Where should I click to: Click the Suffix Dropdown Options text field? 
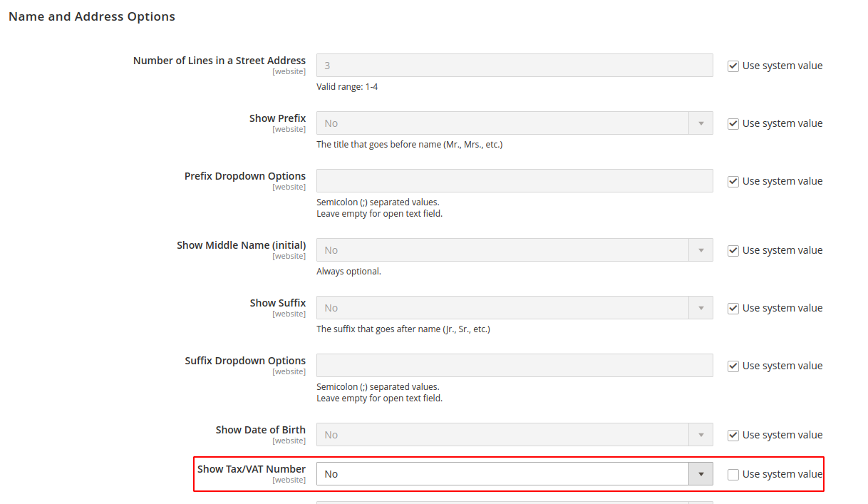(x=513, y=365)
